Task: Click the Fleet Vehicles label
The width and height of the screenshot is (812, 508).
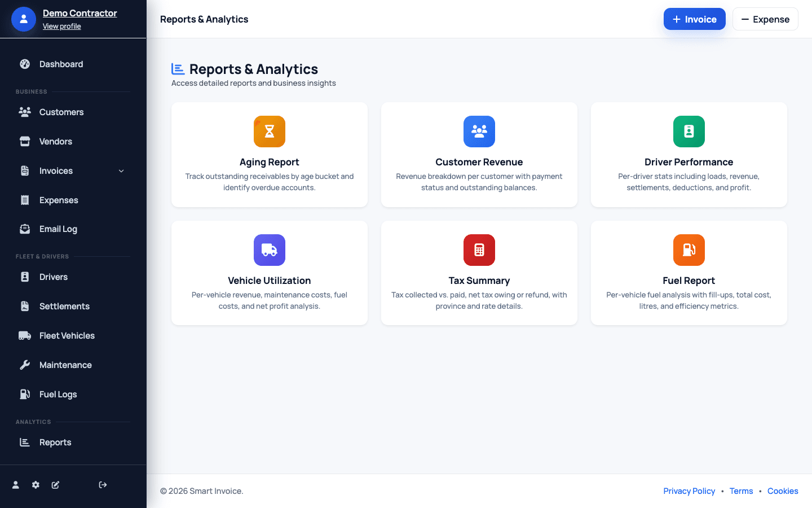Action: point(67,336)
